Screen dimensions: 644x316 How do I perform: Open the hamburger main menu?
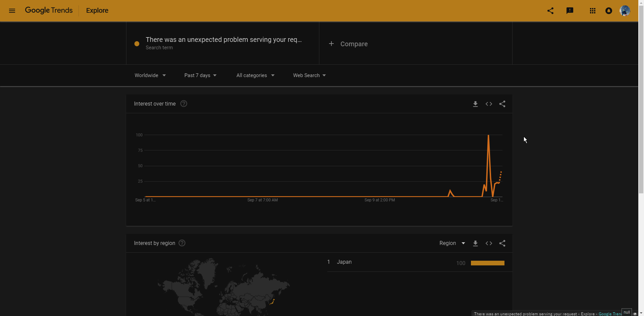click(12, 11)
